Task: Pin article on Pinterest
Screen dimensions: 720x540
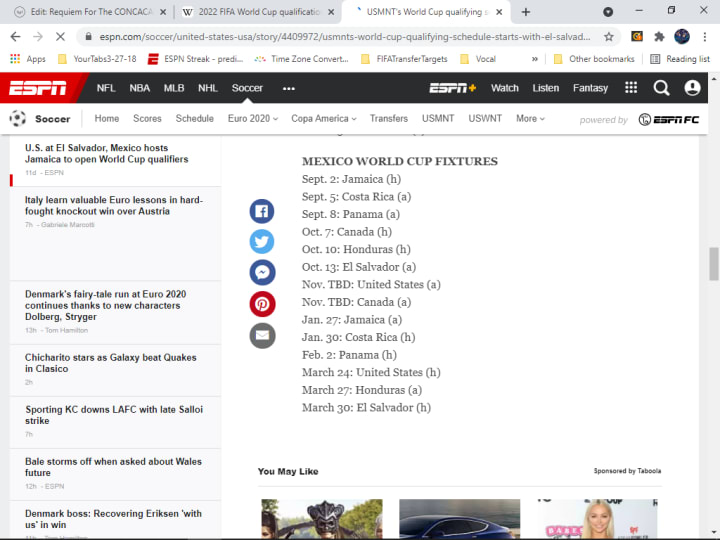Action: coord(262,304)
